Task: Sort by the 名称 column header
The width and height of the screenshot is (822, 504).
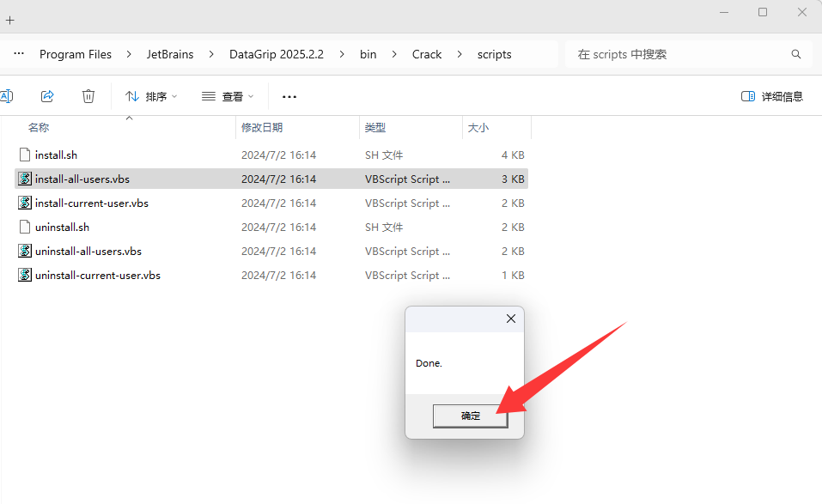Action: (x=39, y=127)
